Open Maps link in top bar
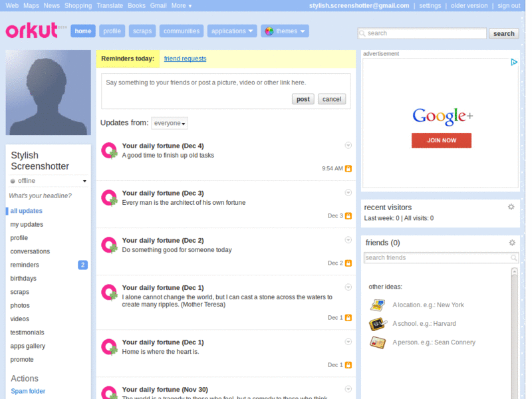Image resolution: width=532 pixels, height=399 pixels. coord(31,6)
